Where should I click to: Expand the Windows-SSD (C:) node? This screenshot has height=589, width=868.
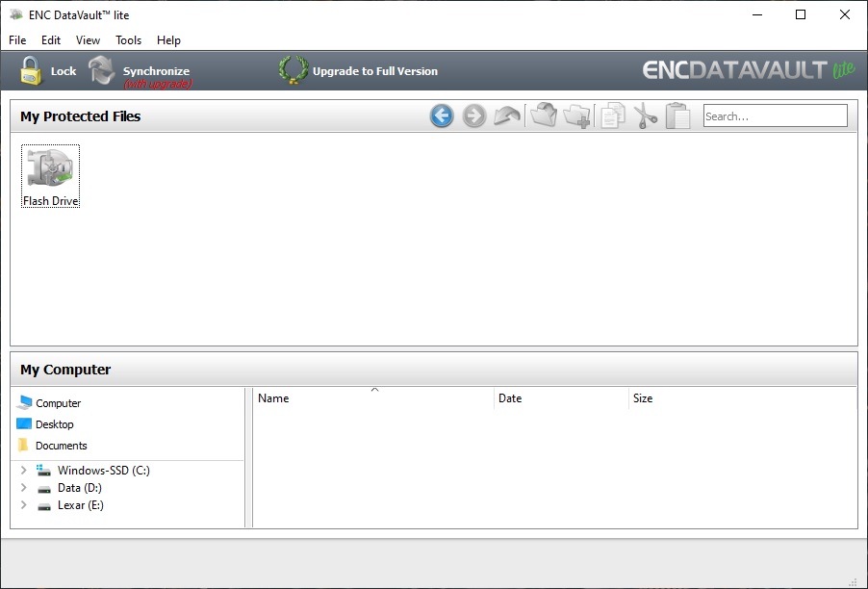tap(23, 470)
